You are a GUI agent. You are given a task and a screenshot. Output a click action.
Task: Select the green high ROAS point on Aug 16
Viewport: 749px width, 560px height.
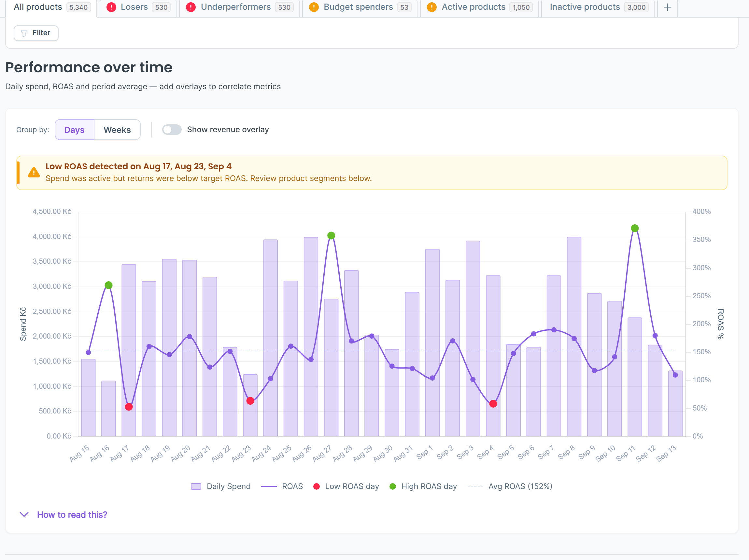coord(108,286)
